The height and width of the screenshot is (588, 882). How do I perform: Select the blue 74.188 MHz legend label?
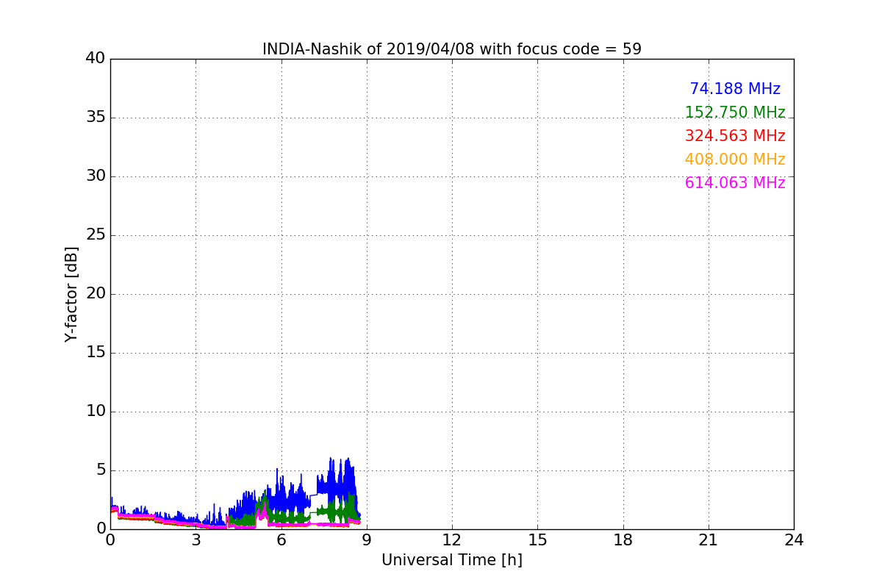pos(735,89)
